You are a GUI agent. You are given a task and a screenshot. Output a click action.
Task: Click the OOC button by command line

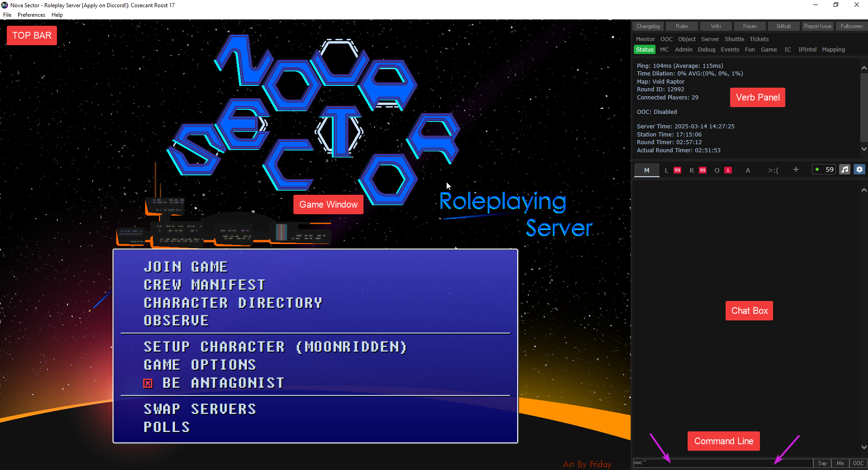pos(858,463)
